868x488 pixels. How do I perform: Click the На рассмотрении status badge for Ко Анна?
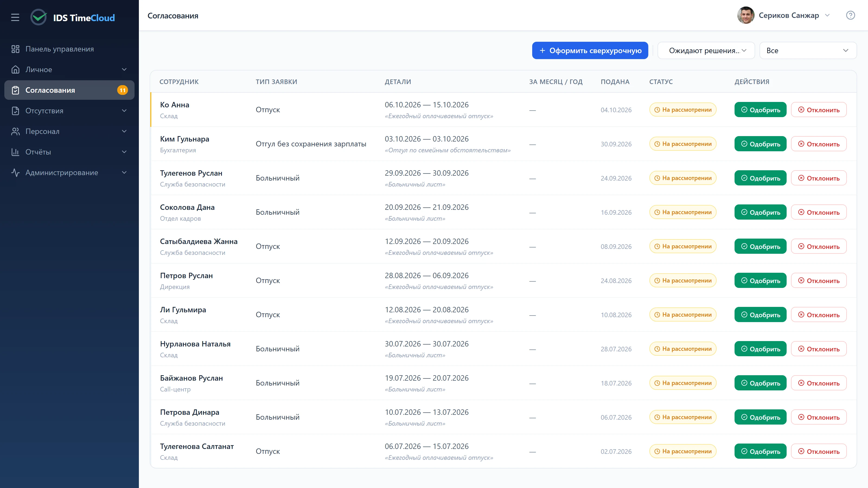(x=683, y=110)
